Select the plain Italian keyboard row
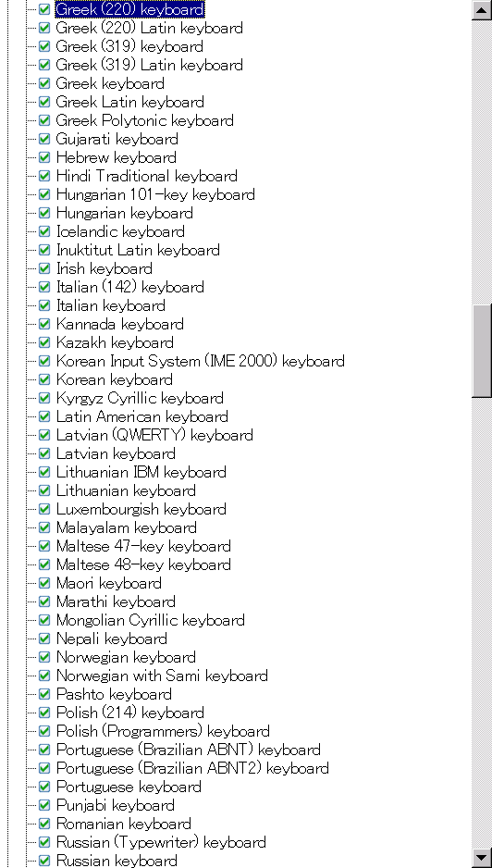492x868 pixels. point(111,305)
